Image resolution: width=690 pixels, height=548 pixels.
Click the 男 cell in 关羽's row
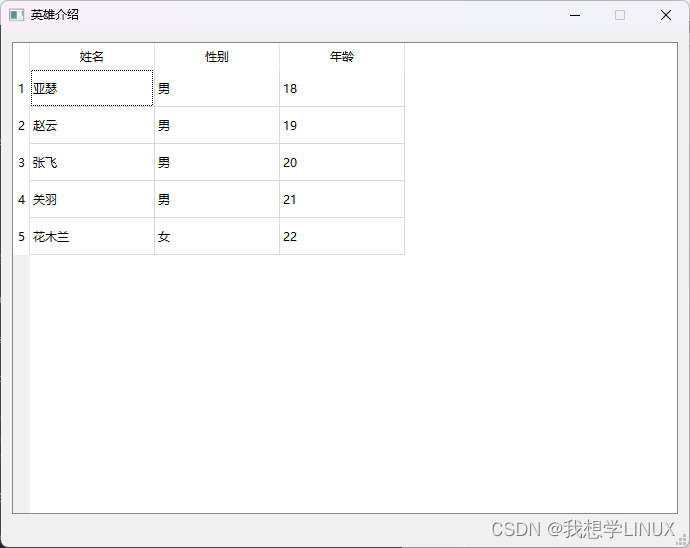[x=217, y=199]
